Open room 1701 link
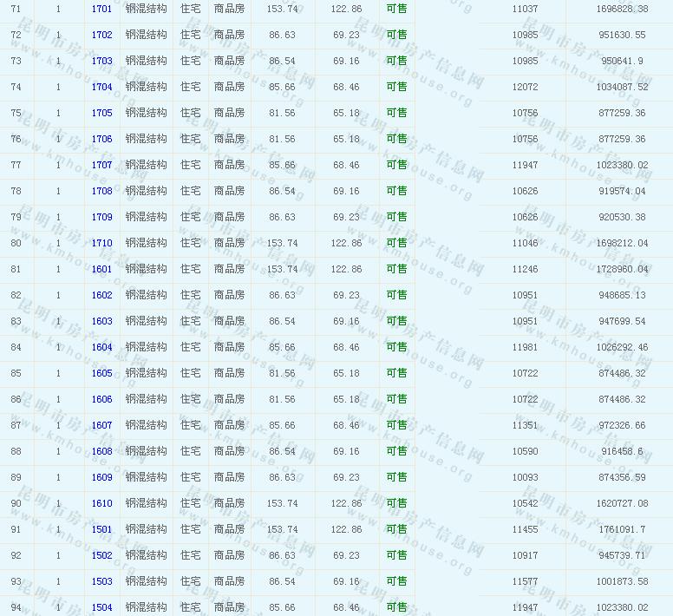The image size is (673, 616). click(101, 9)
